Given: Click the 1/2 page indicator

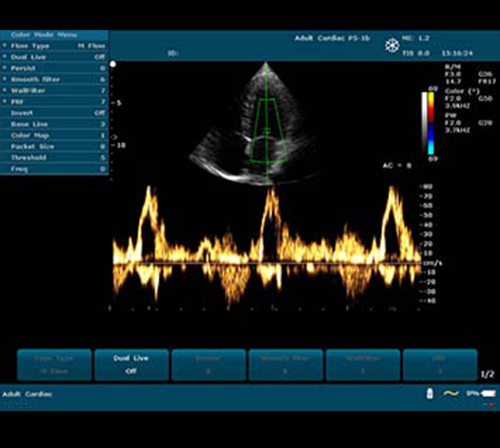Looking at the screenshot, I should [487, 374].
